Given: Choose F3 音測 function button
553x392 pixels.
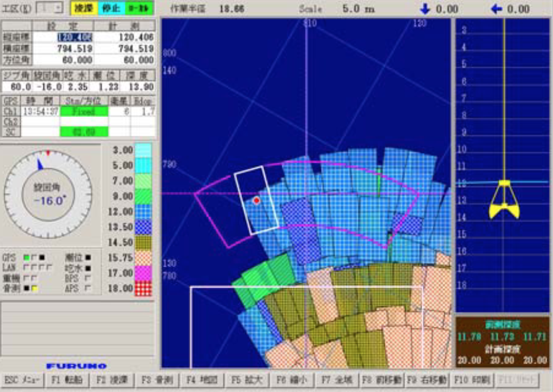Looking at the screenshot, I should 158,380.
